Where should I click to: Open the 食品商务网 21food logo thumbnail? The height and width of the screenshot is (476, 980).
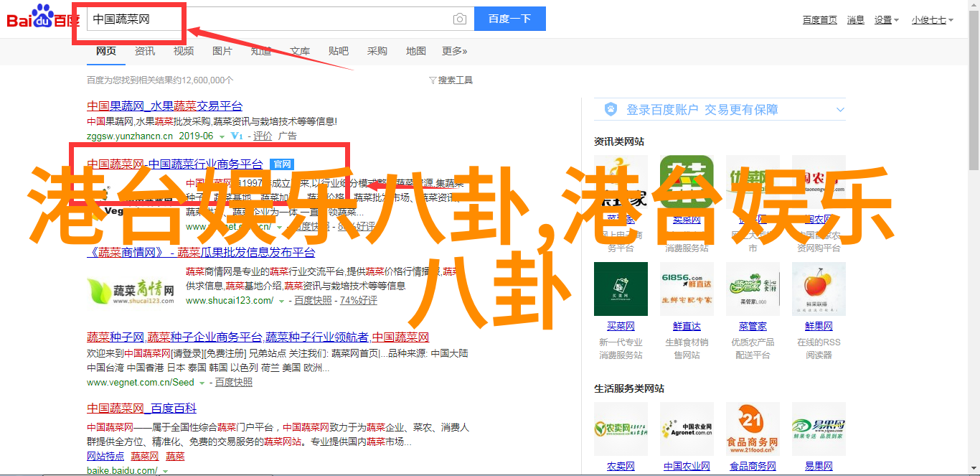[753, 429]
